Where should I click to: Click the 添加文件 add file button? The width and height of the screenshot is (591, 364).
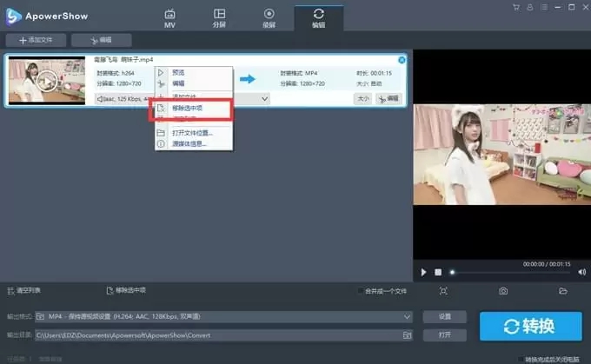click(x=36, y=40)
